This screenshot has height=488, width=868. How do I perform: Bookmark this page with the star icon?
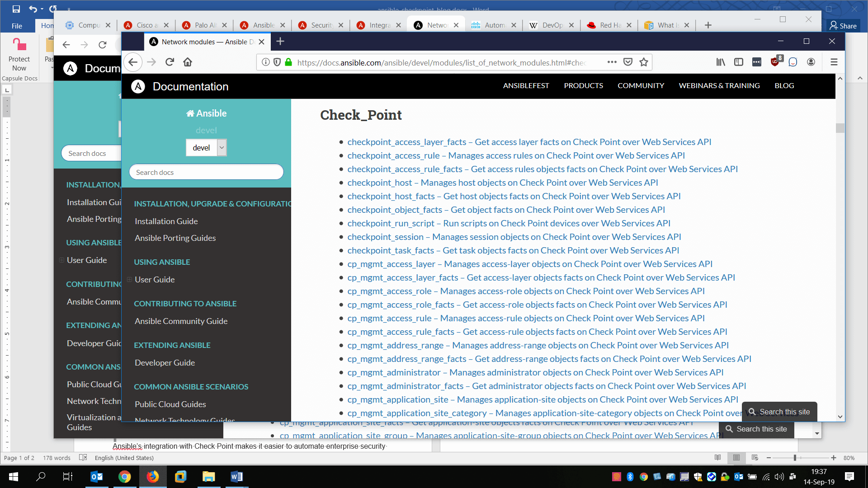pyautogui.click(x=644, y=62)
